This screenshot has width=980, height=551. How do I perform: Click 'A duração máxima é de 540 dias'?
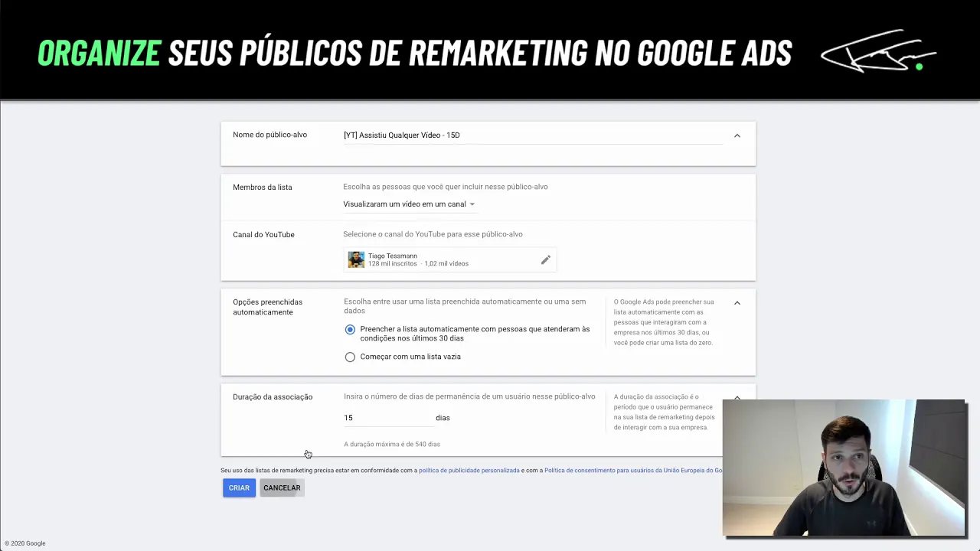click(x=392, y=445)
